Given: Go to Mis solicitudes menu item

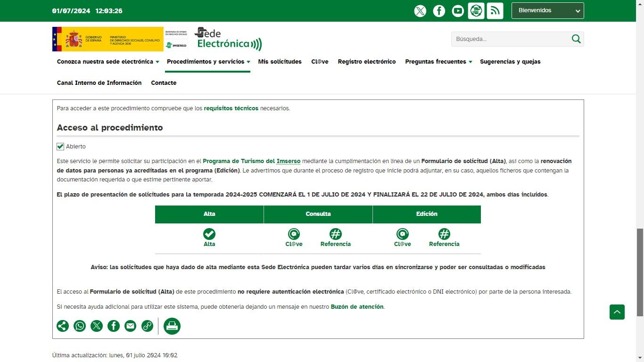Looking at the screenshot, I should coord(280,62).
